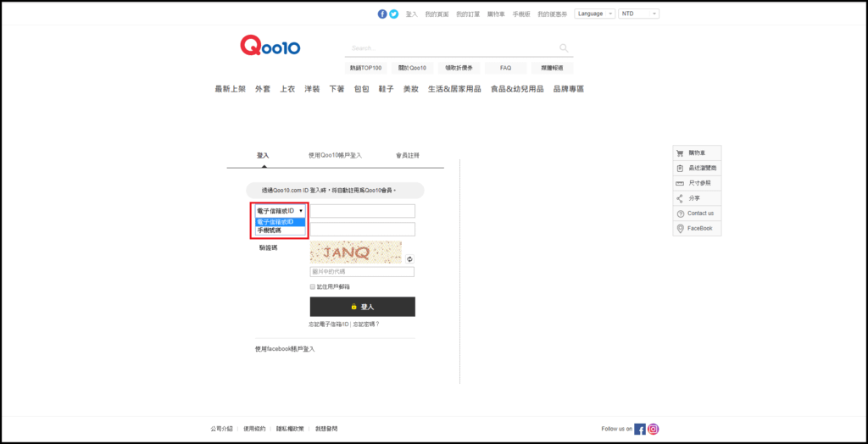Open 我的優惠券 in the top bar

coord(553,14)
